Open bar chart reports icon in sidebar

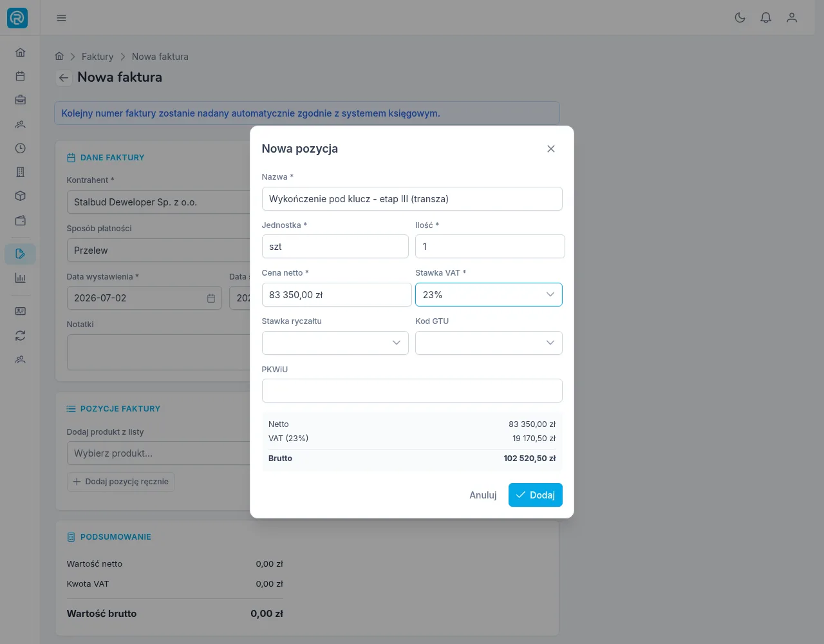click(x=20, y=278)
